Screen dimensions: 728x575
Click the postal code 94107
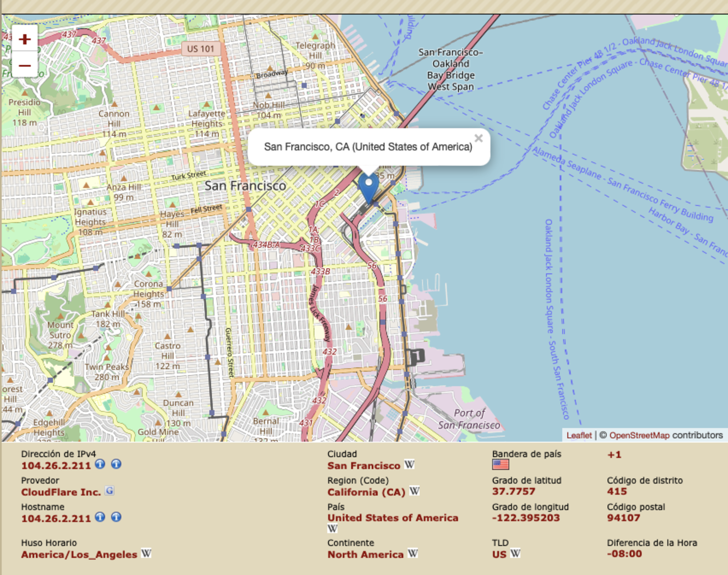tap(624, 518)
